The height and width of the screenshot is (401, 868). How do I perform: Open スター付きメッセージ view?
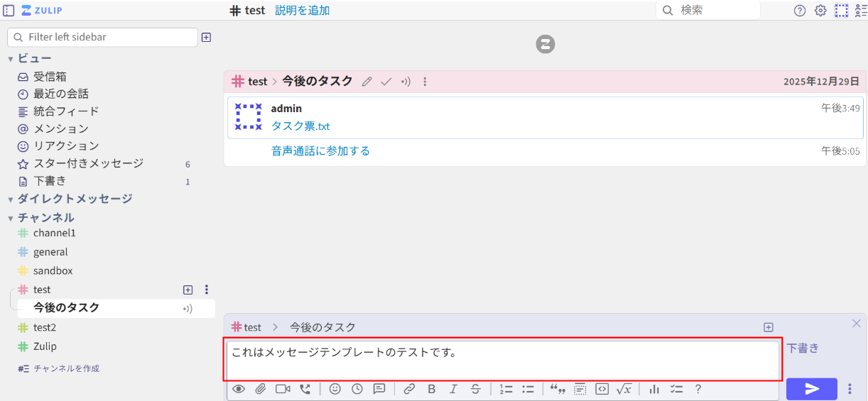(x=88, y=163)
